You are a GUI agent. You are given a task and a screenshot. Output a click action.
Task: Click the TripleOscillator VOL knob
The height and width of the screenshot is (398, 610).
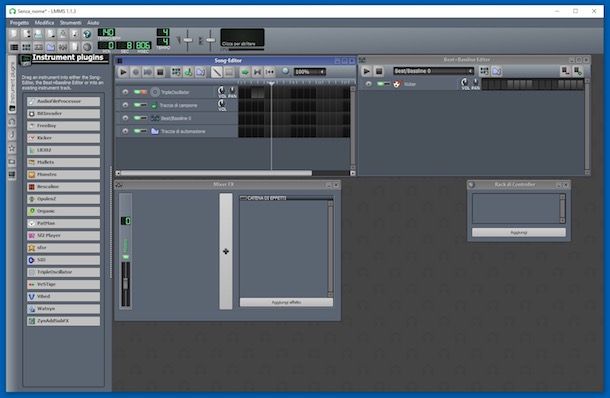[222, 91]
